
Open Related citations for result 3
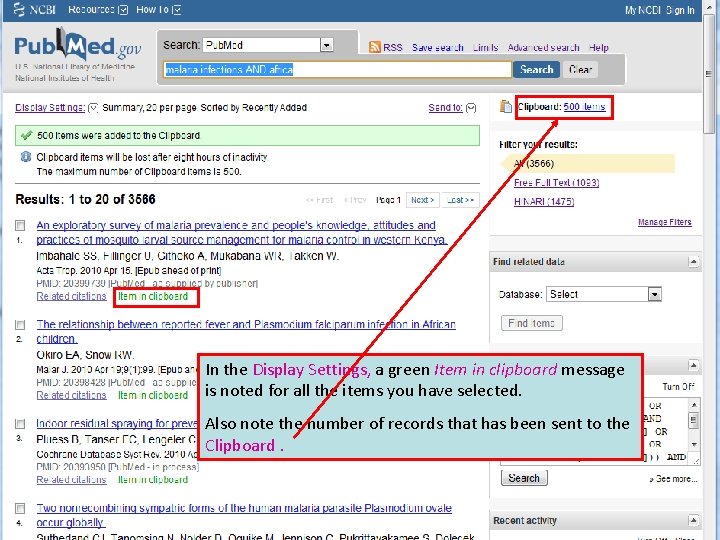[x=72, y=479]
